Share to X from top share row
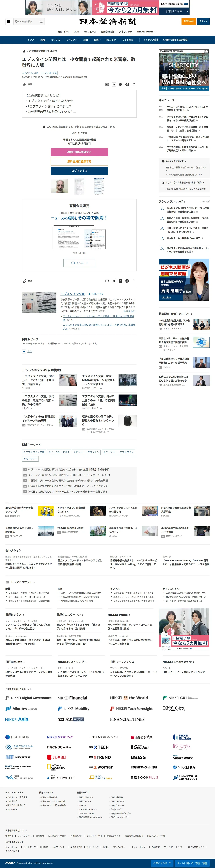Image resolution: width=215 pixels, height=868 pixels. click(x=120, y=85)
